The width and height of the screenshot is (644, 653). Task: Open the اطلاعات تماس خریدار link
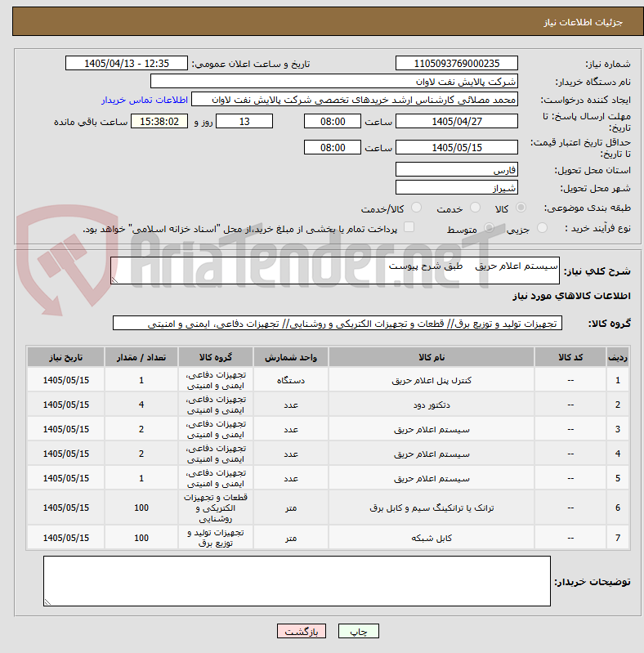click(x=145, y=100)
